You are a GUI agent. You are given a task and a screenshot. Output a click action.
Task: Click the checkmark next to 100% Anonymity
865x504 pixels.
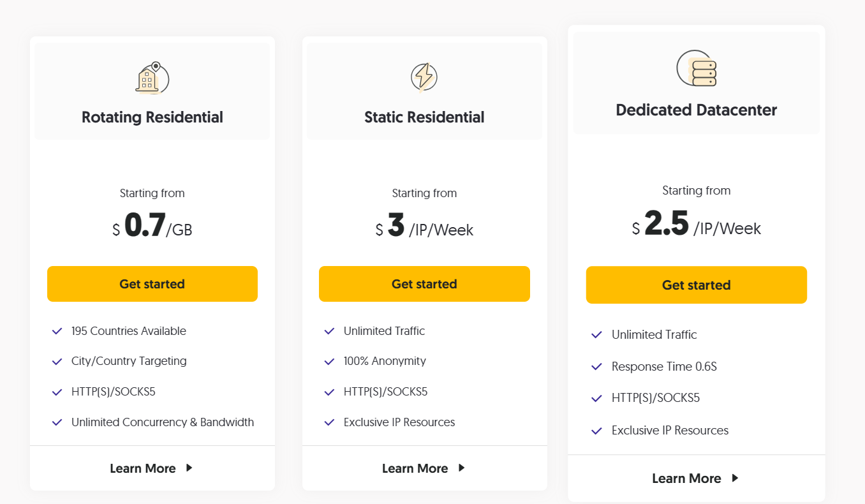tap(329, 361)
